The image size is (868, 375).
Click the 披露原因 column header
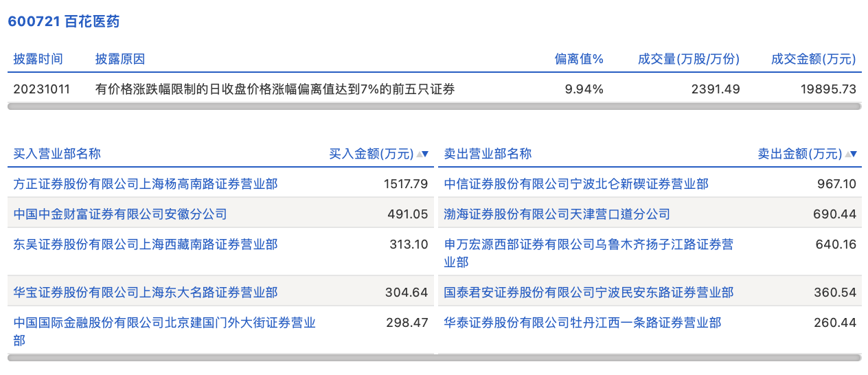(x=120, y=59)
